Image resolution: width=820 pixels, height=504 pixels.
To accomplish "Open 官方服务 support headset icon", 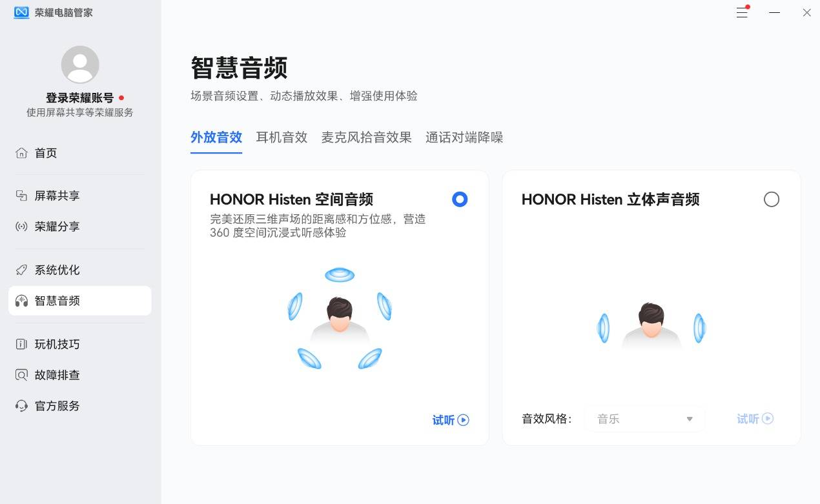I will [x=21, y=406].
